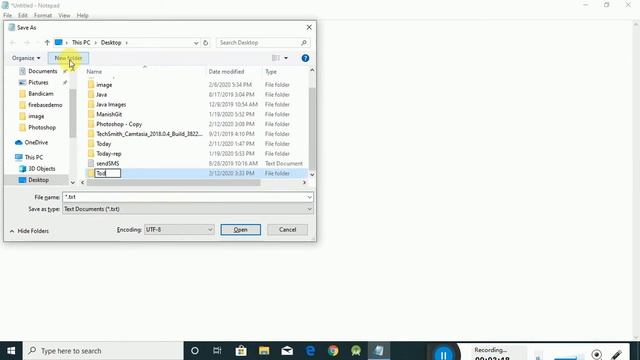Select Bandicam folder in the sidebar

point(40,93)
